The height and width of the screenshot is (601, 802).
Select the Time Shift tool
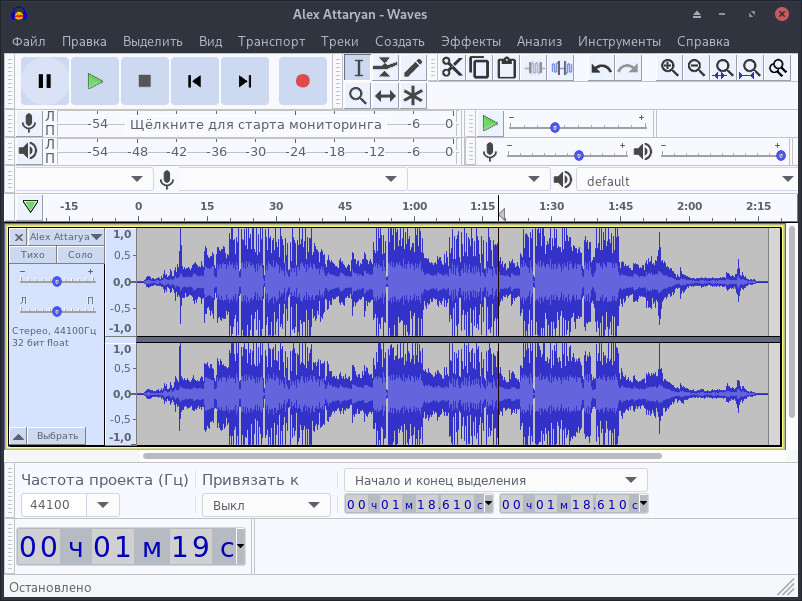385,96
